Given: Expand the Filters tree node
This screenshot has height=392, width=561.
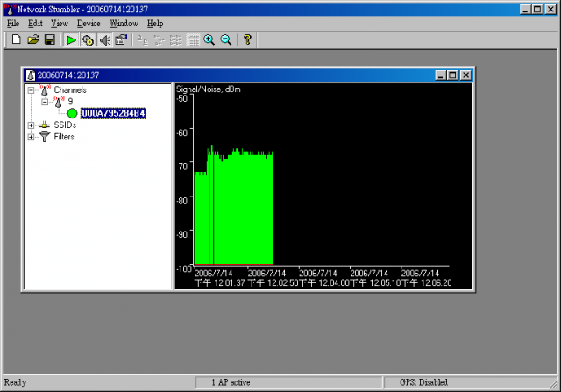Looking at the screenshot, I should pyautogui.click(x=32, y=137).
